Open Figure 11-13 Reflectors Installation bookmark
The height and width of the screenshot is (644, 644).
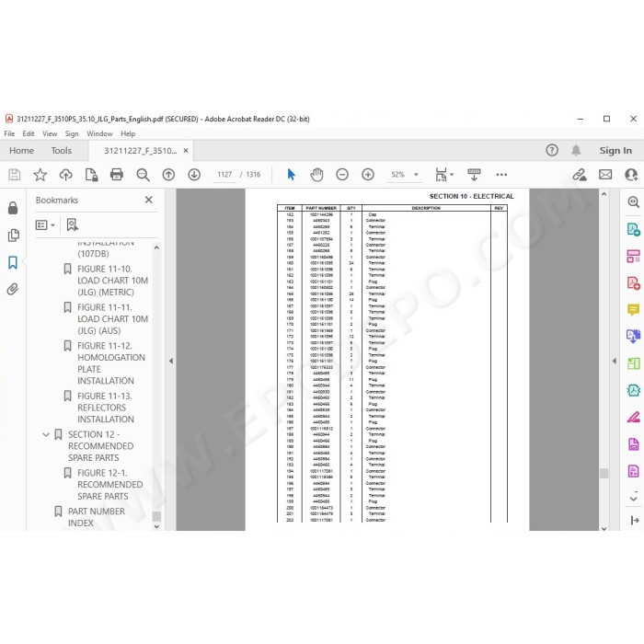coord(106,408)
